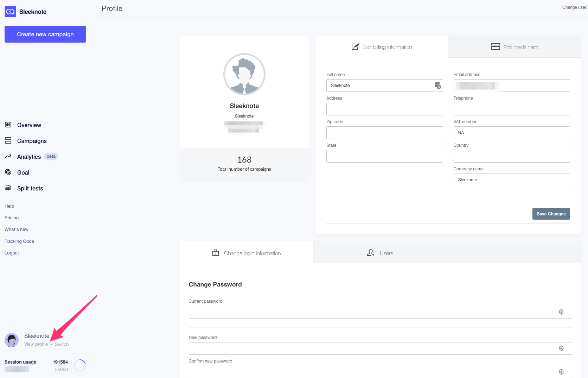
Task: Click the Split tests signpost icon
Action: pos(8,188)
